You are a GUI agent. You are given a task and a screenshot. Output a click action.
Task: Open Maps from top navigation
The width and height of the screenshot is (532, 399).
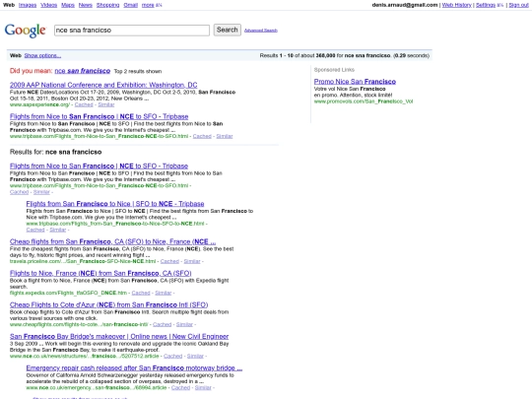pyautogui.click(x=68, y=5)
